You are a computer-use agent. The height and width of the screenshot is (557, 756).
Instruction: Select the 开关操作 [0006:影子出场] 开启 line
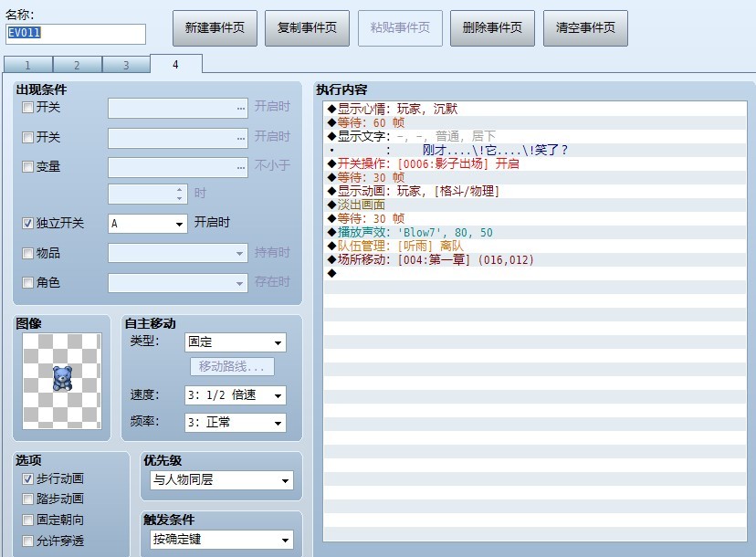pyautogui.click(x=535, y=164)
